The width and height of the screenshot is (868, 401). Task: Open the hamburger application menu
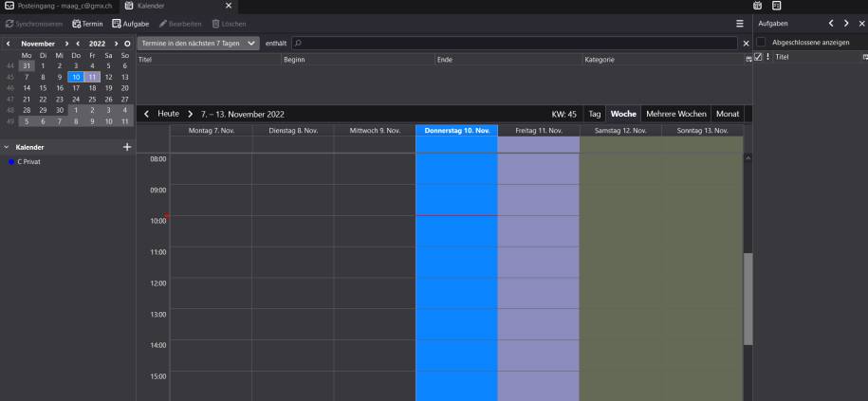740,24
